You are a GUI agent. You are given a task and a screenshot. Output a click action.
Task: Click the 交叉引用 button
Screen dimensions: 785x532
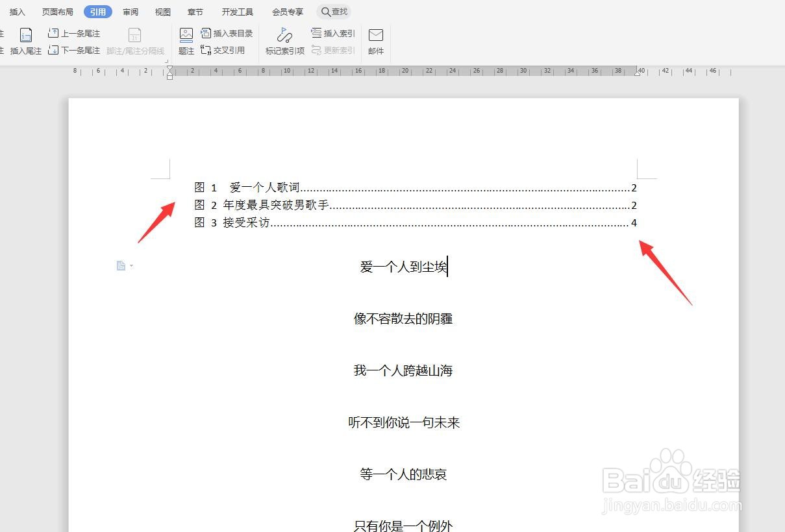click(x=223, y=50)
